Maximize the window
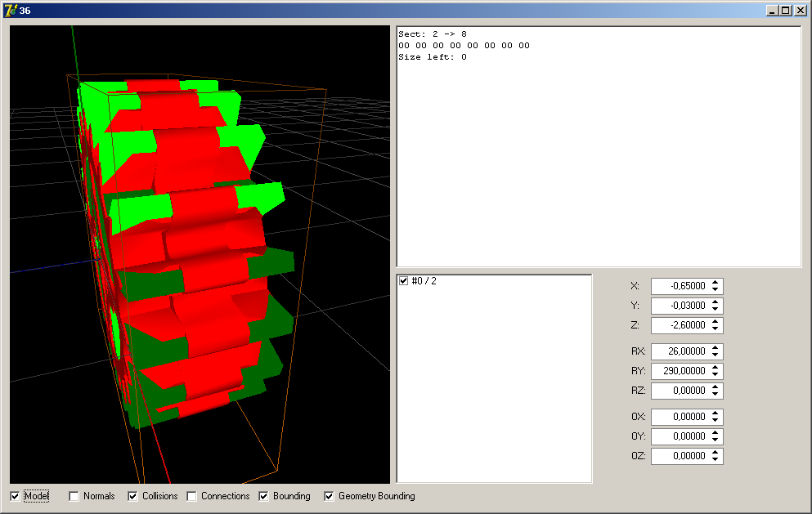The height and width of the screenshot is (514, 812). tap(786, 11)
